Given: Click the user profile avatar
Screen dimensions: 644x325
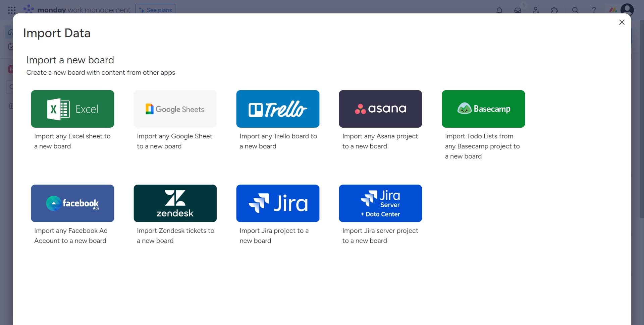Looking at the screenshot, I should [627, 9].
